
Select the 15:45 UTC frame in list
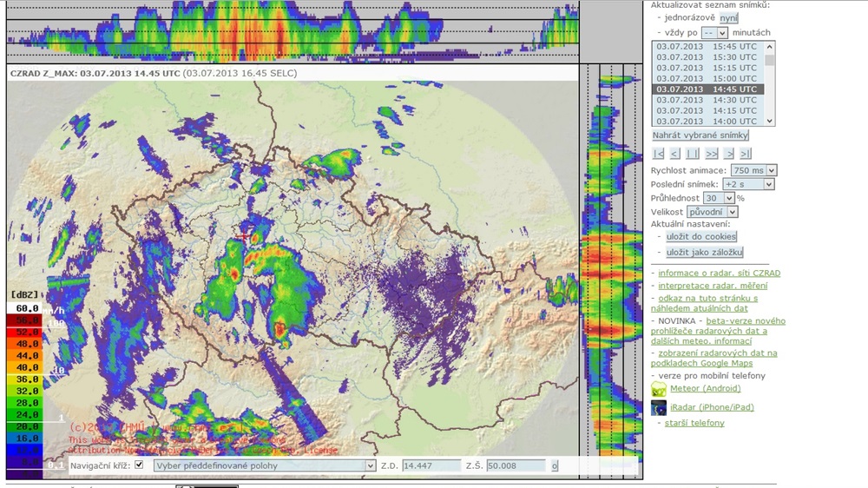click(707, 47)
